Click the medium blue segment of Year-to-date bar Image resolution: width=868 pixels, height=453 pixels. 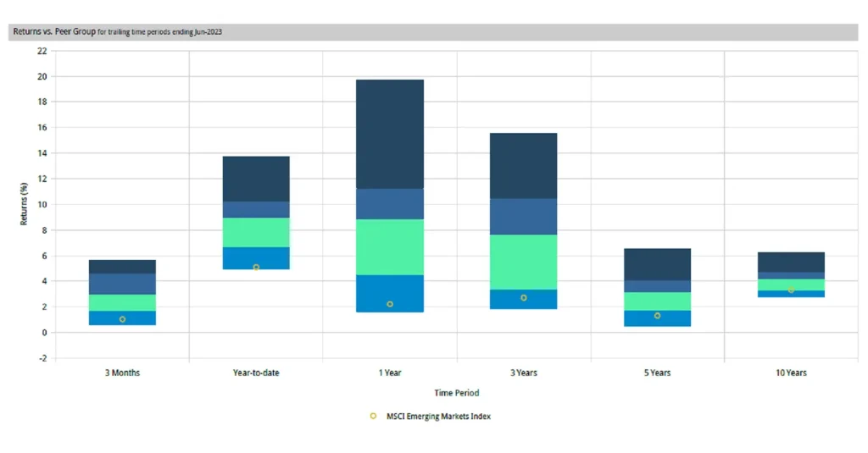(x=256, y=209)
